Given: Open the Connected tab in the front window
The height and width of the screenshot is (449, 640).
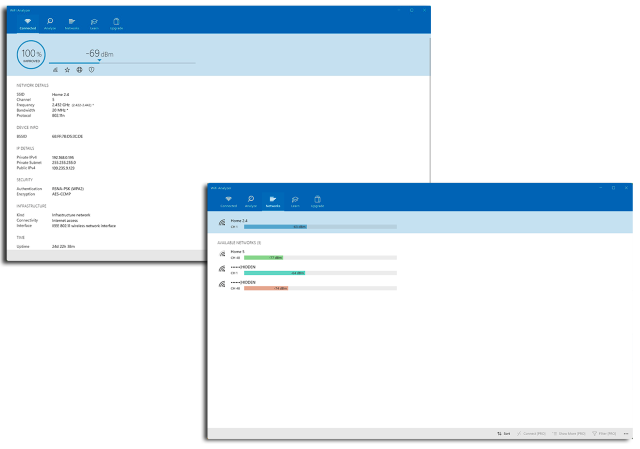Looking at the screenshot, I should (x=229, y=201).
